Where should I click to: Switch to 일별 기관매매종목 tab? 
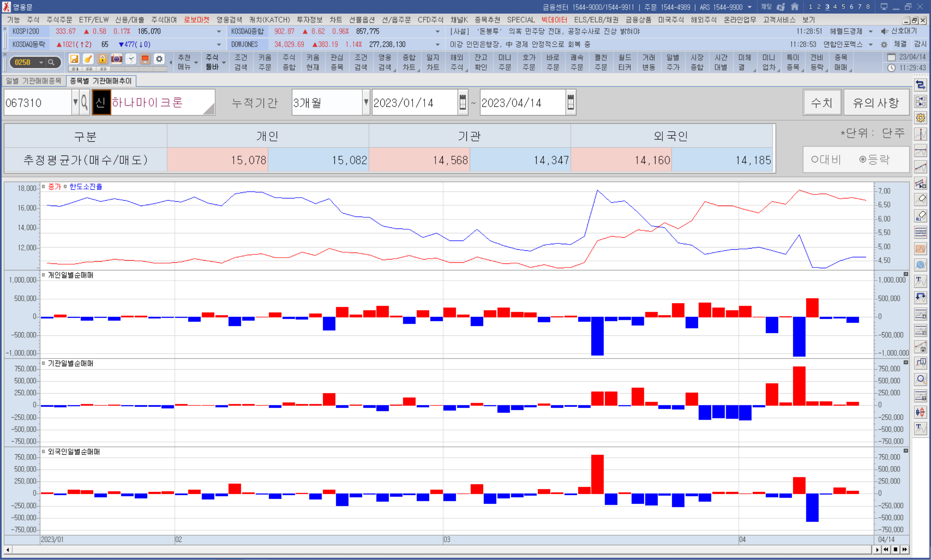34,81
